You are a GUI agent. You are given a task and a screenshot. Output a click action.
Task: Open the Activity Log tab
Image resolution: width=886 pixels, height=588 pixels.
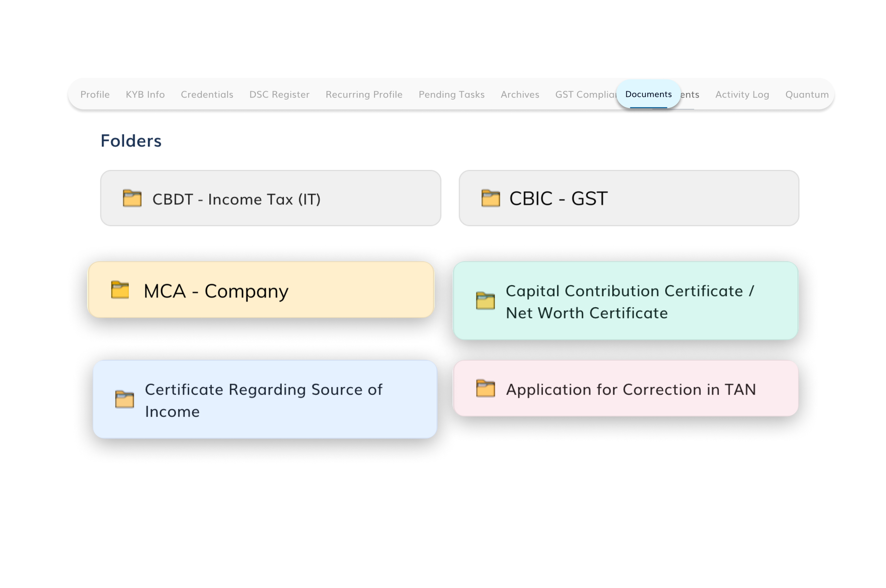click(x=742, y=94)
